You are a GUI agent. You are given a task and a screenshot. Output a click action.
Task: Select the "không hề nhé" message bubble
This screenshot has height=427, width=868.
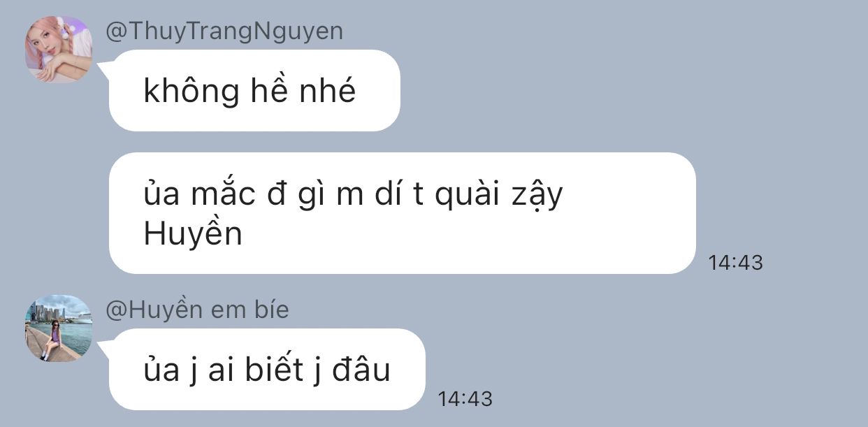254,90
